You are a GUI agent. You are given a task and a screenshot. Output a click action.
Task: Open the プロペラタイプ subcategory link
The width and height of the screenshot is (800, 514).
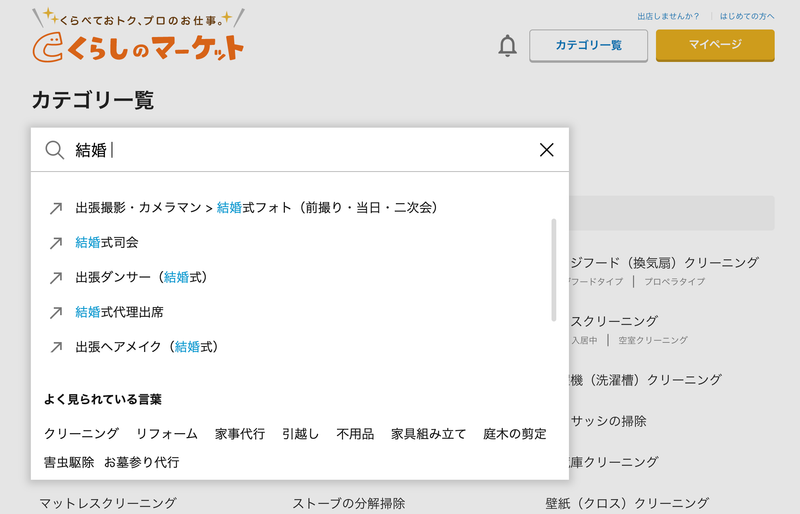coord(674,282)
